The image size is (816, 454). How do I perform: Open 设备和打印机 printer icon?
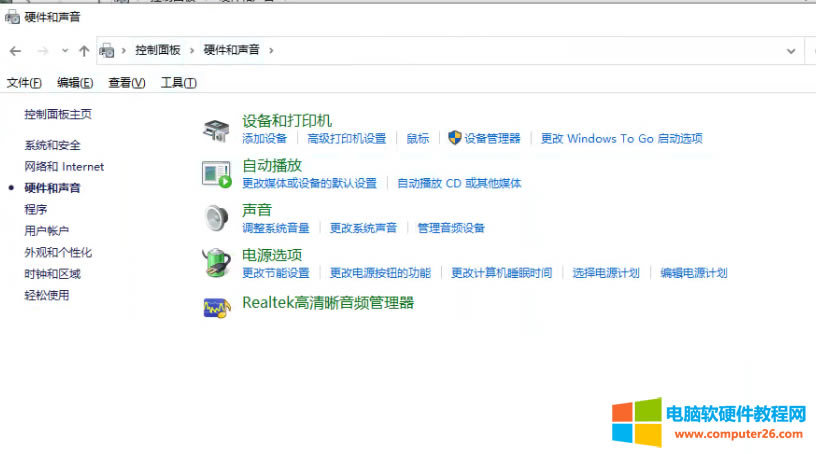pos(216,130)
